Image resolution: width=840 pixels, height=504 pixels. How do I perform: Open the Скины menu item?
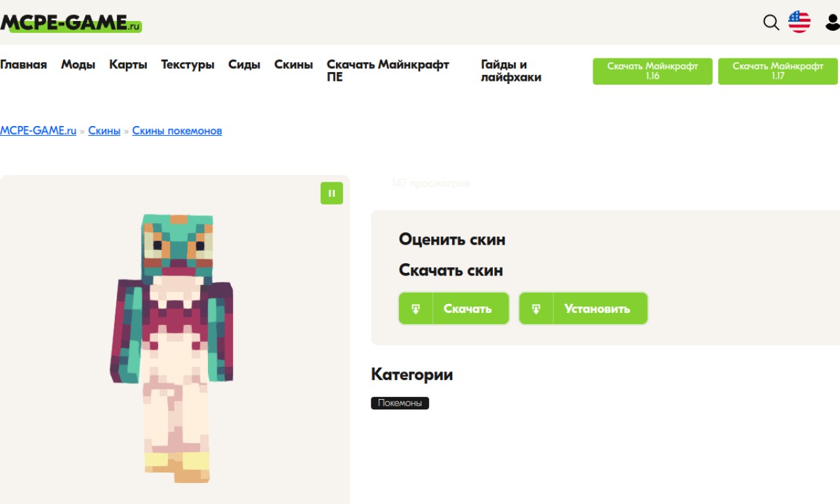[x=293, y=64]
